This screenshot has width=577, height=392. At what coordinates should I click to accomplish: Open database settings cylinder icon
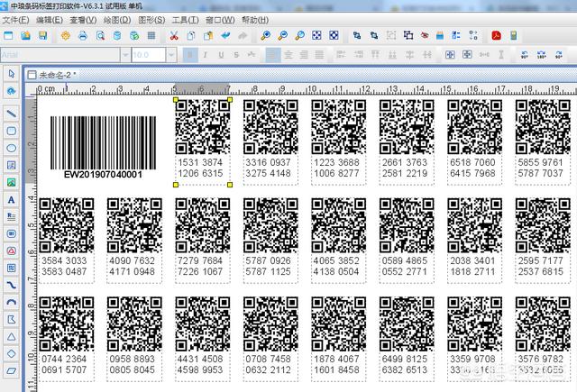(117, 36)
